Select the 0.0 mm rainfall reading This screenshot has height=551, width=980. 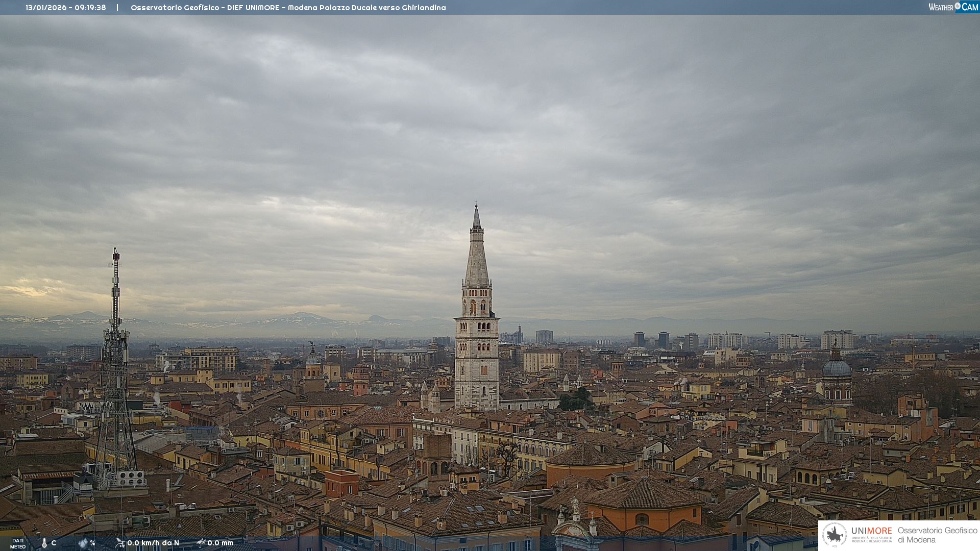pos(220,543)
